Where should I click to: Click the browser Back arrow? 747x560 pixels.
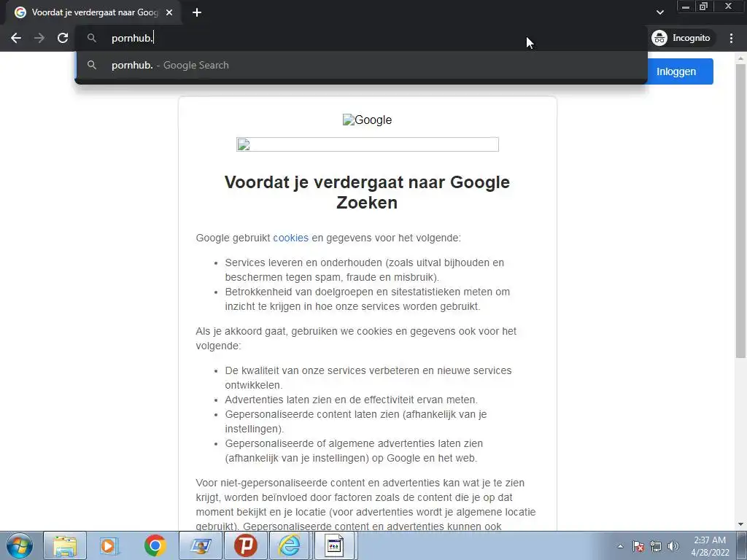pos(16,38)
